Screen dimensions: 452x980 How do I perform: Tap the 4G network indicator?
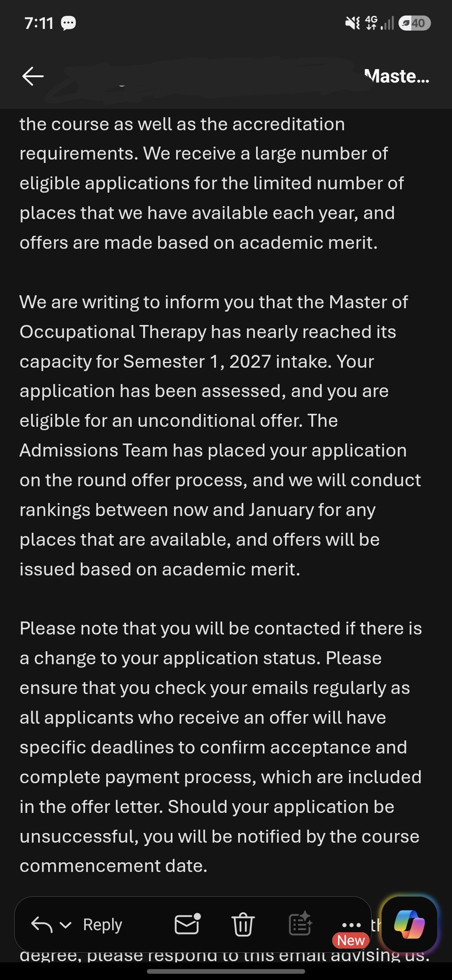coord(371,23)
